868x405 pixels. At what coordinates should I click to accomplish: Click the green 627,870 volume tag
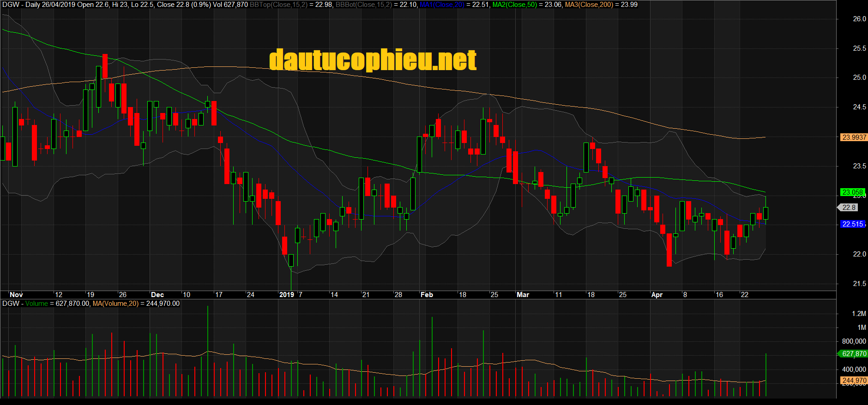(x=854, y=354)
